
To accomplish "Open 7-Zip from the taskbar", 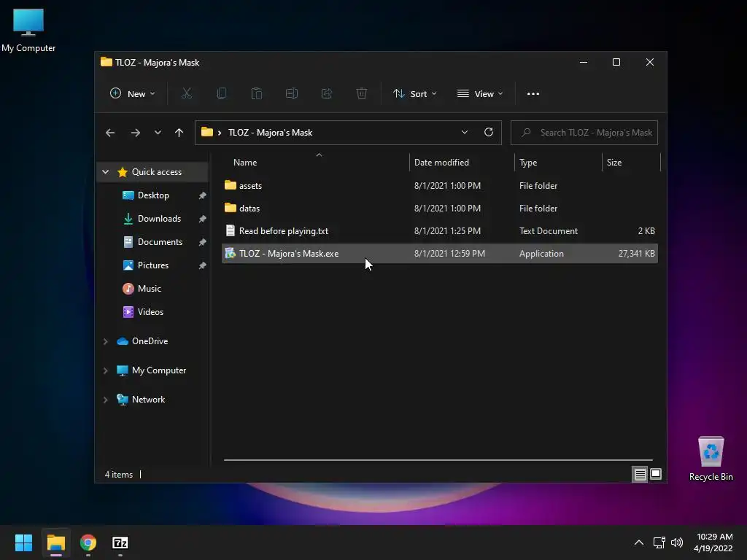I will [120, 542].
